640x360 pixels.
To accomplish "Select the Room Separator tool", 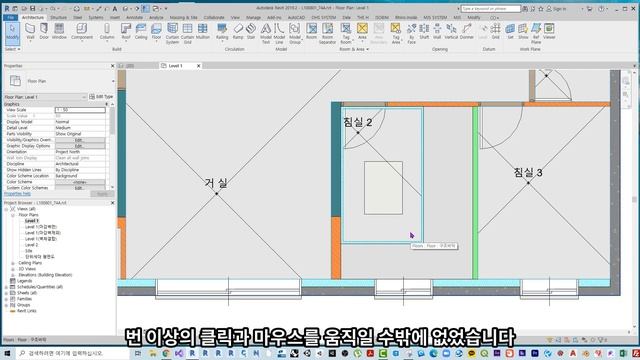I will [x=327, y=33].
